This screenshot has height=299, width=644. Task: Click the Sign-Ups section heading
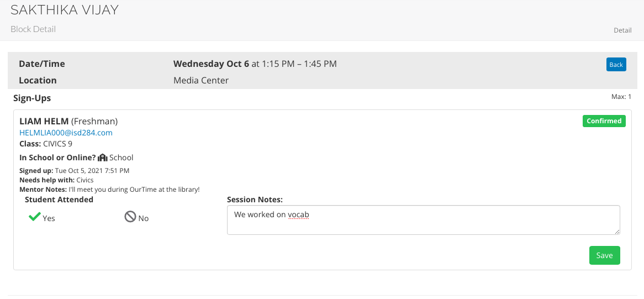[32, 98]
